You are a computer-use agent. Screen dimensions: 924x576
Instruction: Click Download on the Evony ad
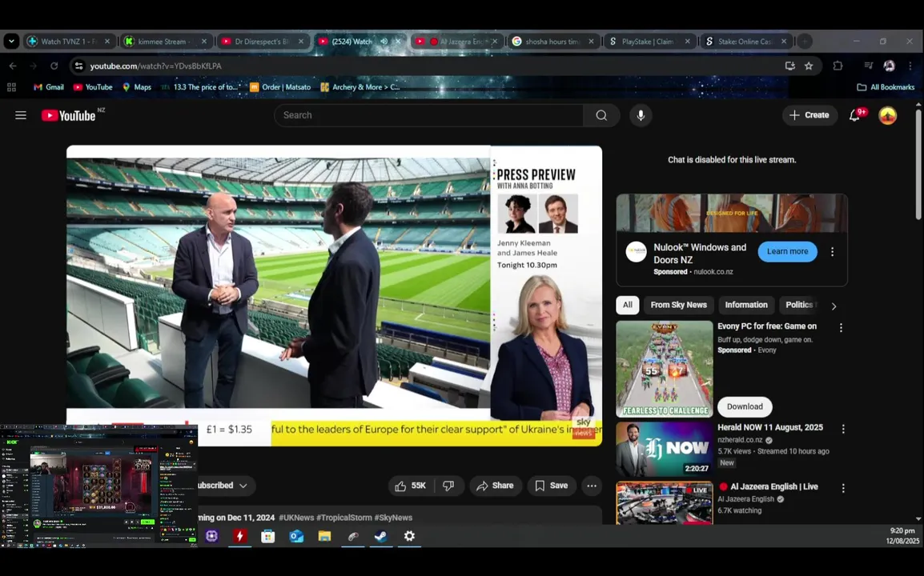tap(745, 407)
